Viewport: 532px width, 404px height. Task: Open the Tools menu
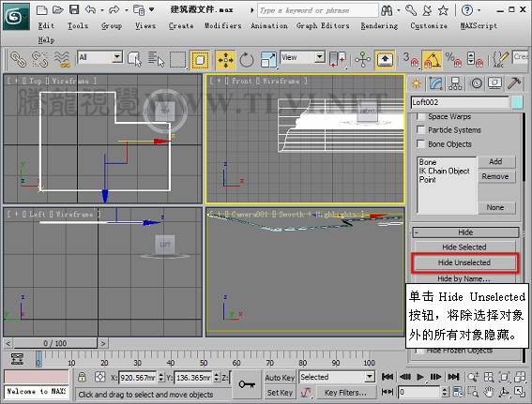(x=78, y=25)
